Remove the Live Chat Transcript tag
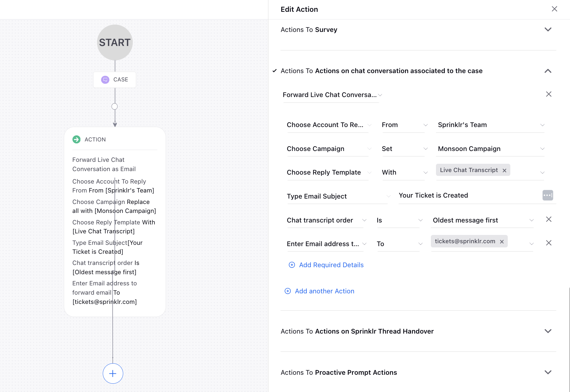The image size is (570, 392). 504,170
